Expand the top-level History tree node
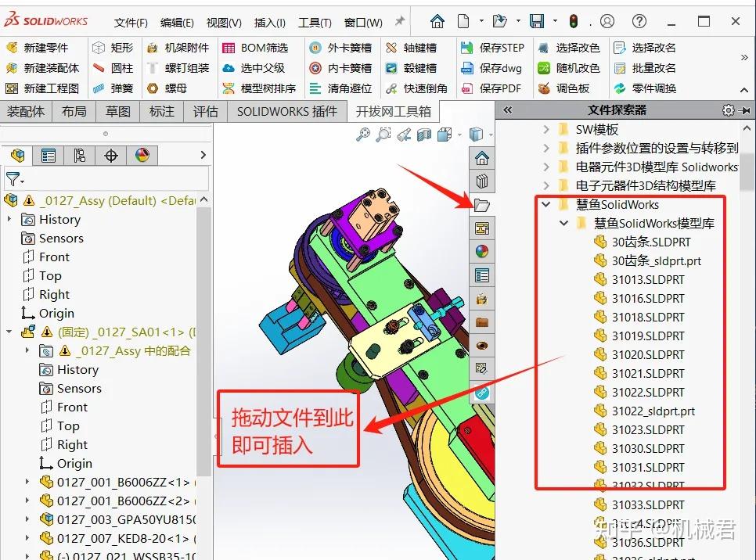756x560 pixels. 9,219
